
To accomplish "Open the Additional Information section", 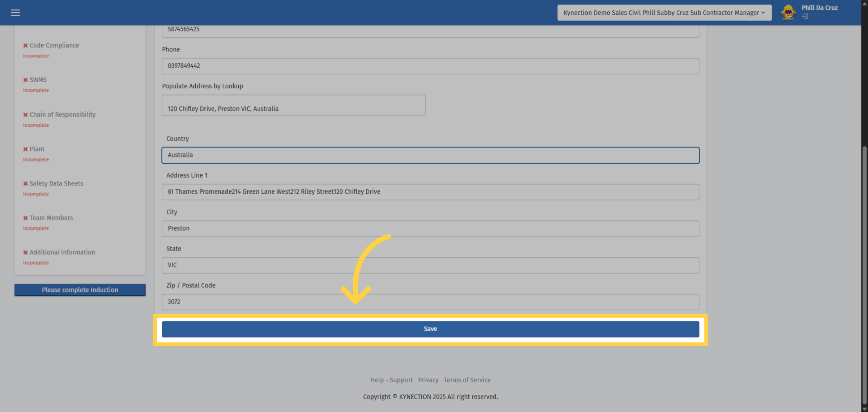I will [x=62, y=252].
